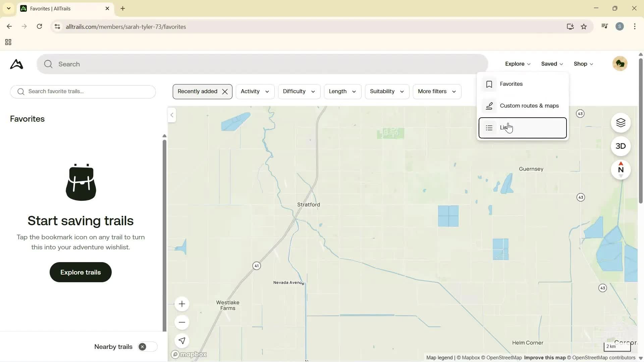Select Lists from the Saved menu
This screenshot has width=644, height=362.
click(522, 128)
